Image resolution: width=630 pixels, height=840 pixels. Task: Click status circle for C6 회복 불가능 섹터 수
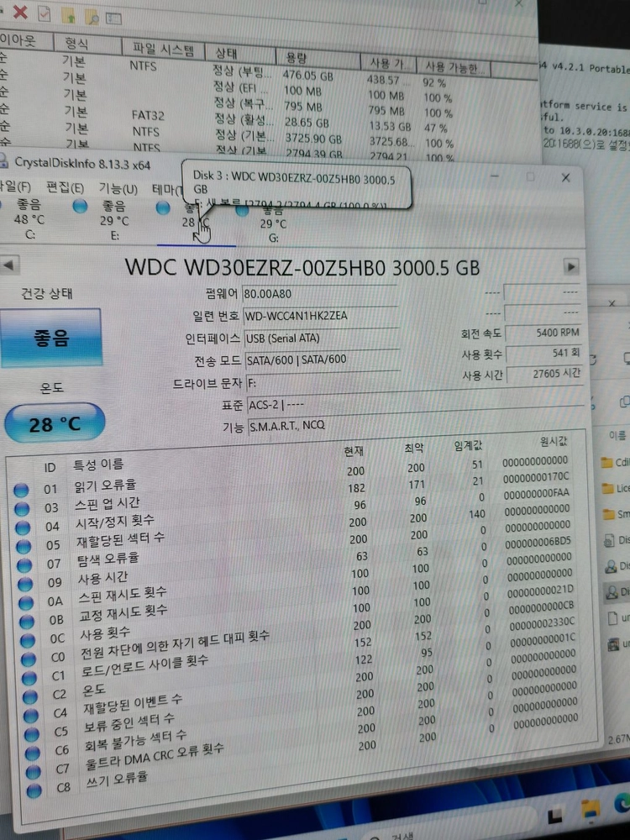[33, 753]
